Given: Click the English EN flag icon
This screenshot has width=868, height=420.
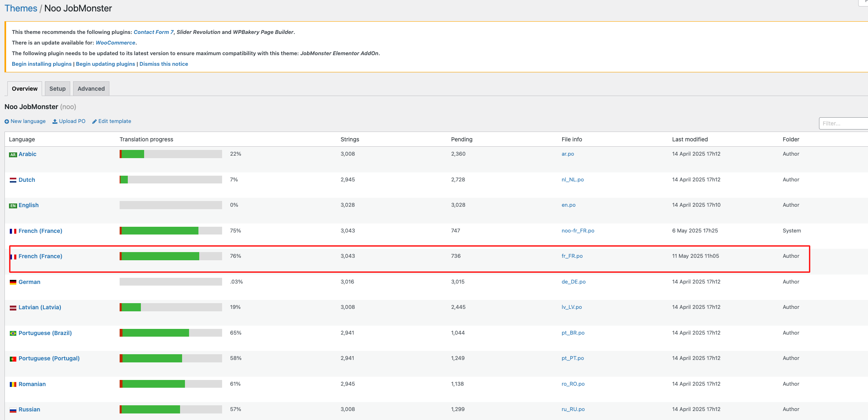Looking at the screenshot, I should pos(13,206).
